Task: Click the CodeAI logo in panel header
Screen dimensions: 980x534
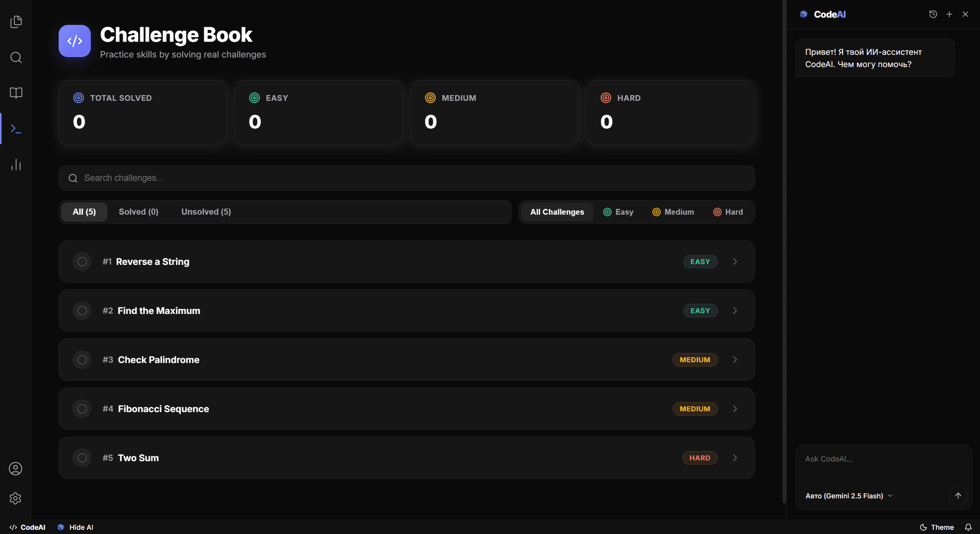Action: tap(804, 14)
